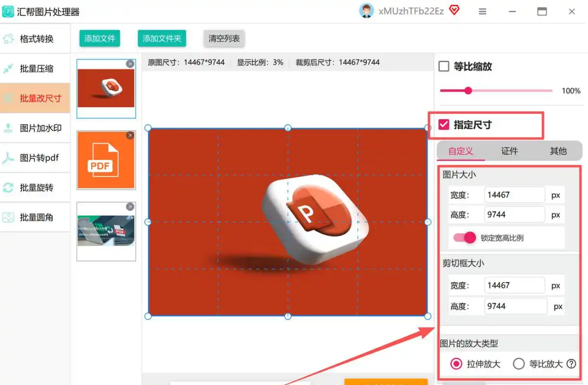
Task: Click the 图片转pdf Acrobat-style icon
Action: click(x=8, y=158)
